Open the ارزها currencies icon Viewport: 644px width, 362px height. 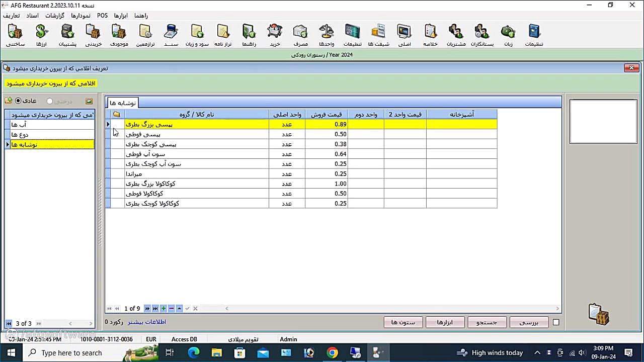click(x=41, y=35)
